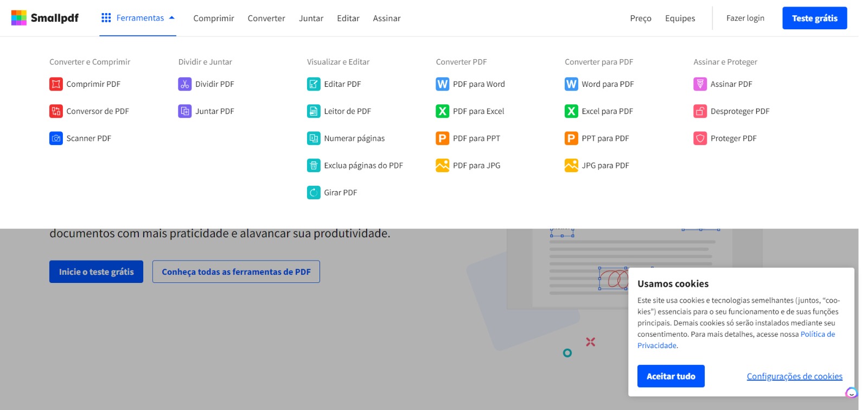Open the chat widget bubble icon
Screen dimensions: 868x410
point(852,393)
